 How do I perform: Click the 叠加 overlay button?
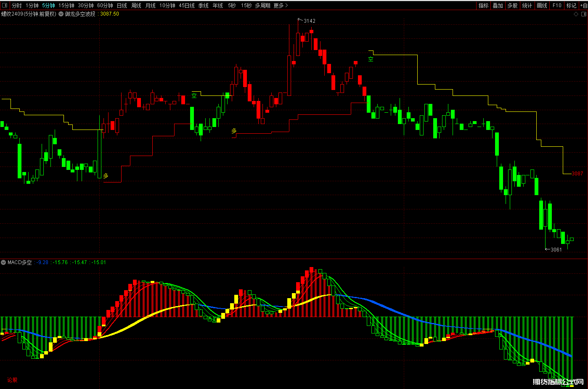(x=498, y=5)
